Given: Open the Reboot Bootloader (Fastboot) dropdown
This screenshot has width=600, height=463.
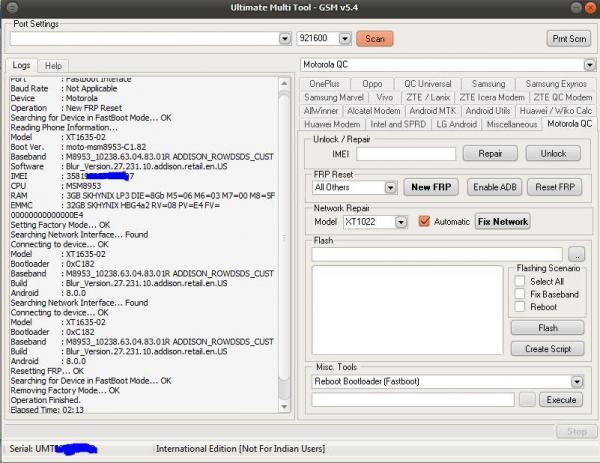Looking at the screenshot, I should pos(576,381).
